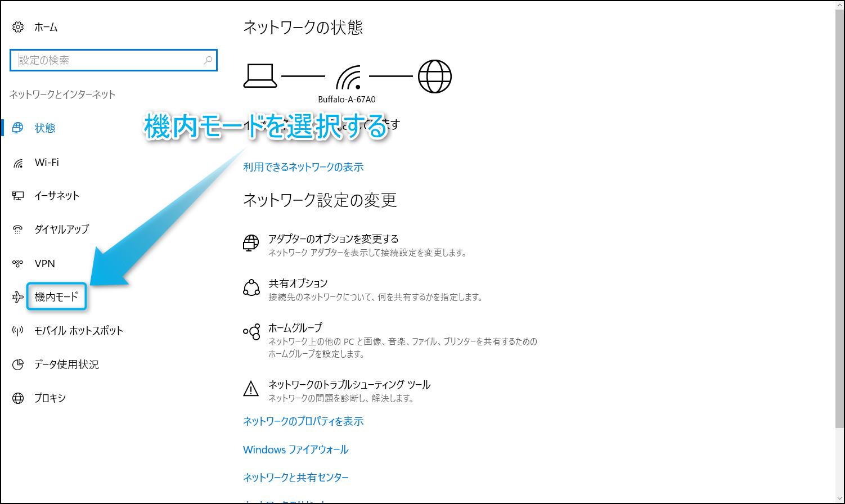The image size is (845, 504).
Task: Click the Wi-Fi signal sidebar icon
Action: pos(18,163)
